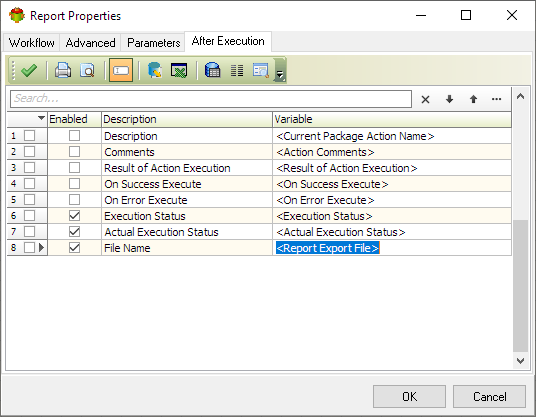Toggle the highlighted orange field icon
Screen dimensions: 536x417
[121, 70]
